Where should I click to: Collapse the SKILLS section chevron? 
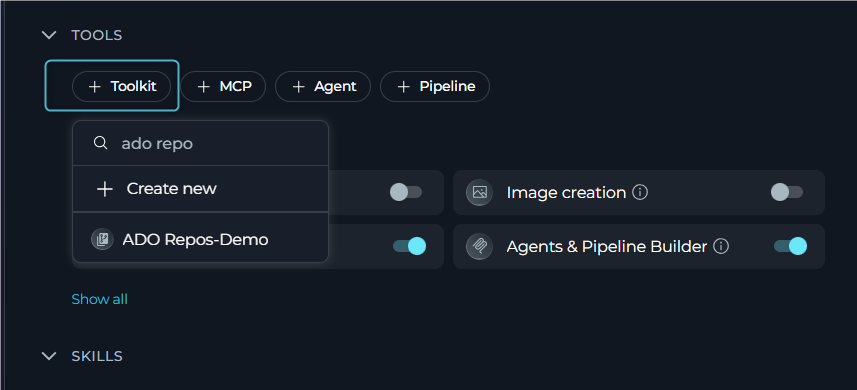[49, 356]
